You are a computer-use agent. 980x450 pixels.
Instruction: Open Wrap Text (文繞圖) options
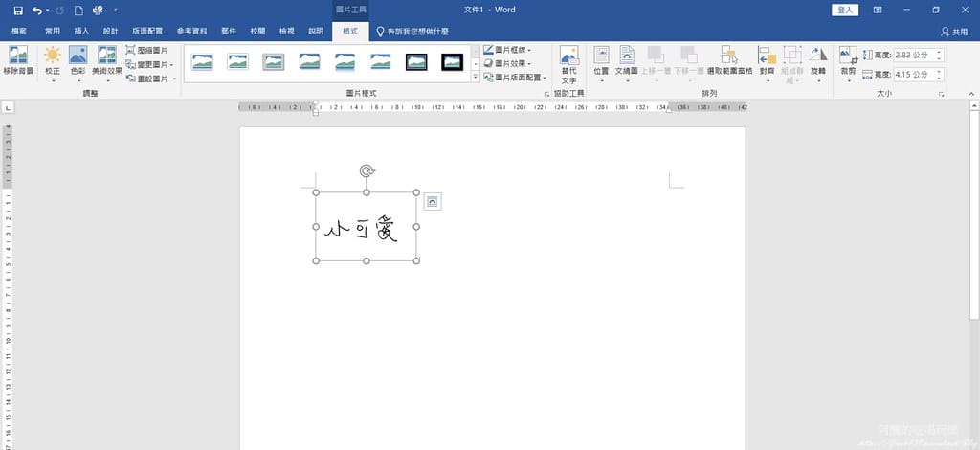tap(626, 64)
